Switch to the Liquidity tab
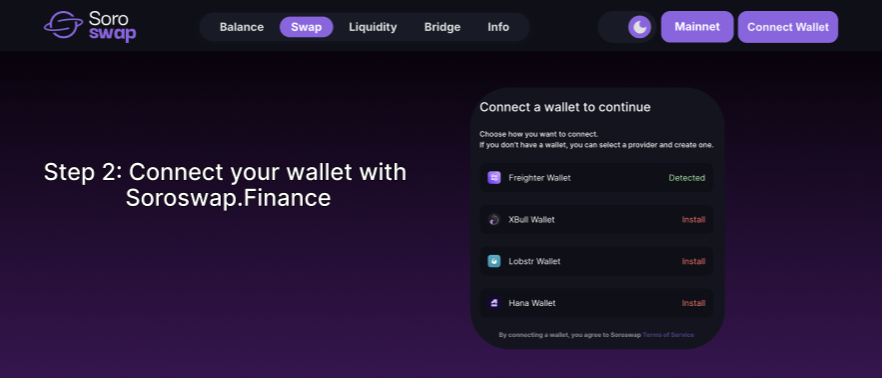This screenshot has width=882, height=378. (373, 27)
